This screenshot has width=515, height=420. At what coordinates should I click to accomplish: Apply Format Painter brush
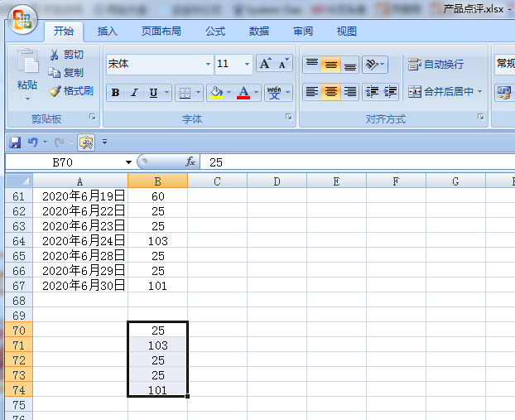coord(55,91)
